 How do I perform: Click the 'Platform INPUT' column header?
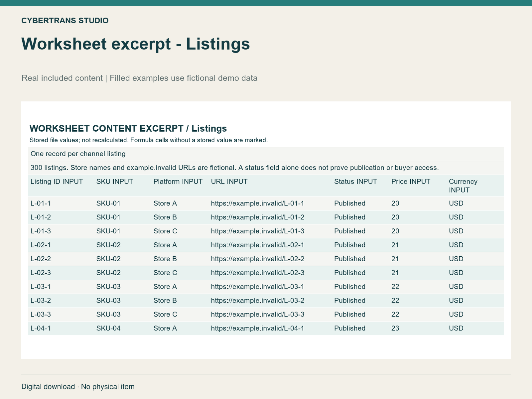pyautogui.click(x=178, y=182)
